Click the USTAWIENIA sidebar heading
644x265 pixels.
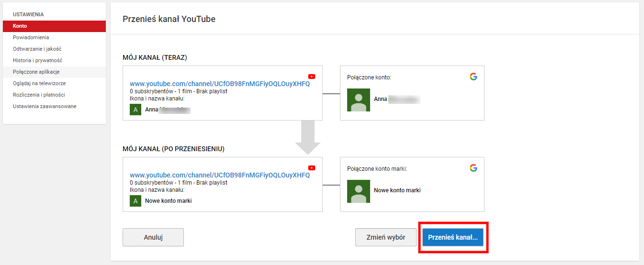[x=28, y=14]
